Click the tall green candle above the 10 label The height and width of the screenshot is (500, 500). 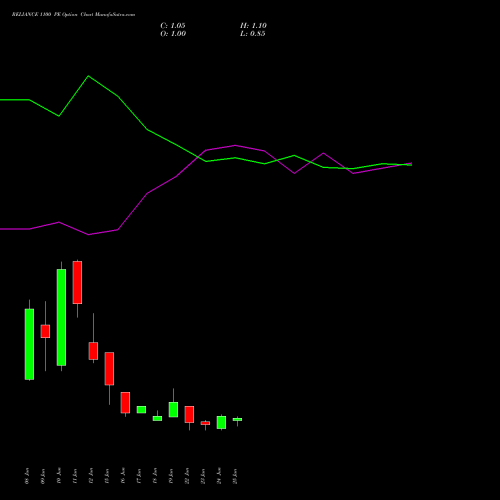click(x=61, y=317)
